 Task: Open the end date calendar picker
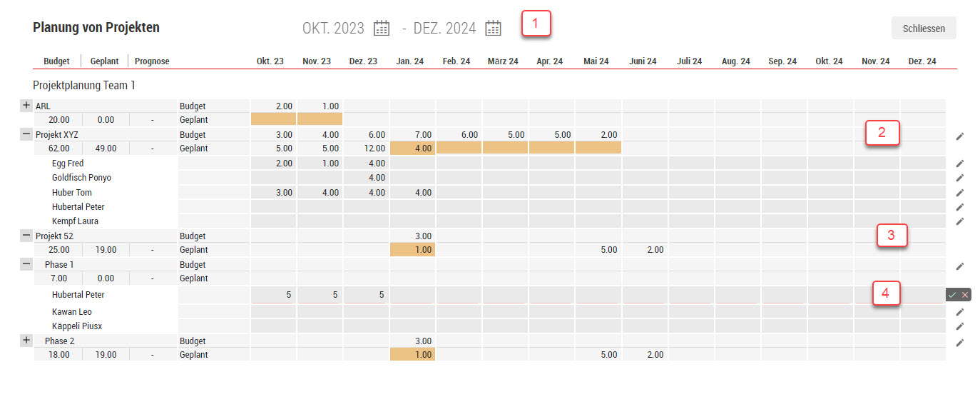(x=494, y=29)
